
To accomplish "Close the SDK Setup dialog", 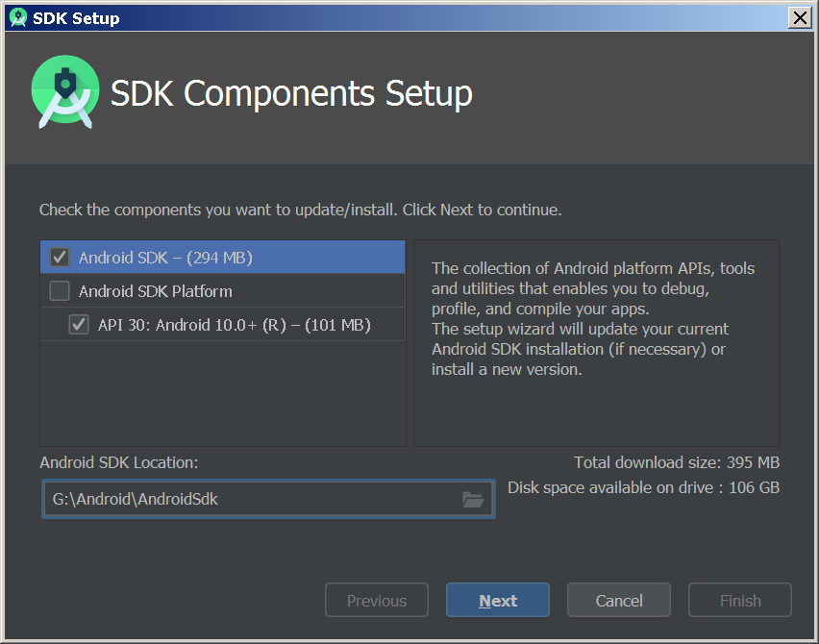I will click(800, 17).
